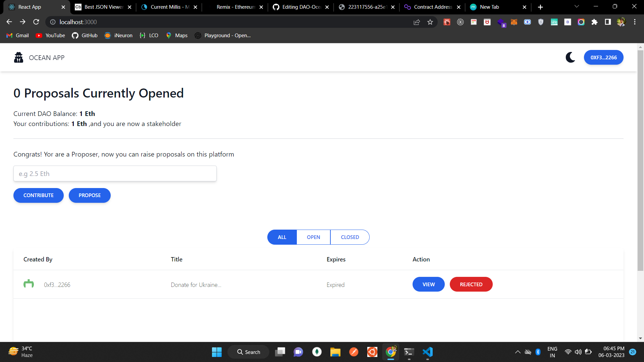Switch to the CLOSED proposals tab
The width and height of the screenshot is (644, 362).
pyautogui.click(x=350, y=237)
